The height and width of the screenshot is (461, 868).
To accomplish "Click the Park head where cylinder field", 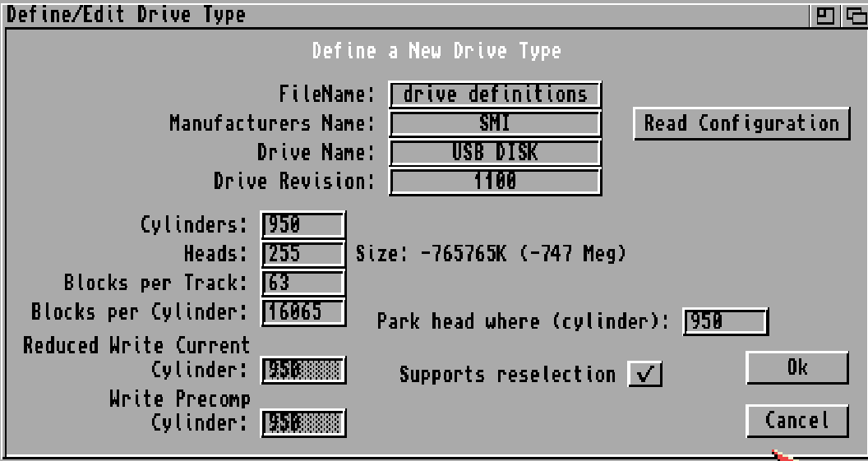I will point(725,321).
